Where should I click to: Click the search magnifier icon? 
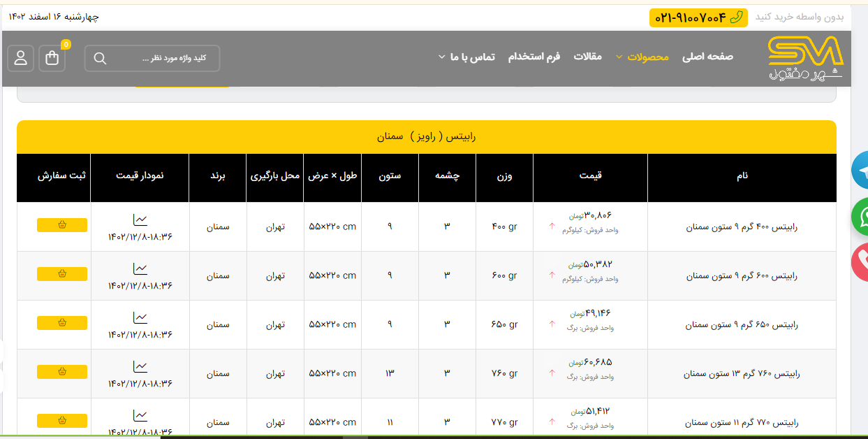[x=100, y=58]
